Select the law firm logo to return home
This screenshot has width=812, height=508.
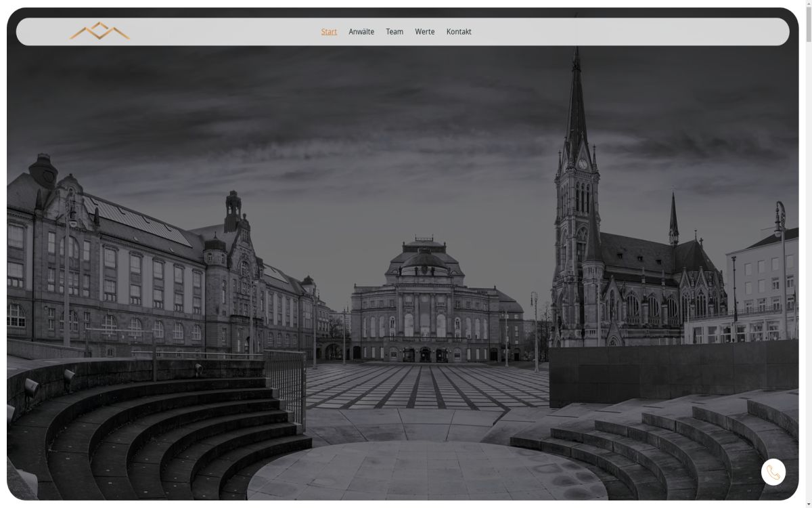[x=100, y=31]
